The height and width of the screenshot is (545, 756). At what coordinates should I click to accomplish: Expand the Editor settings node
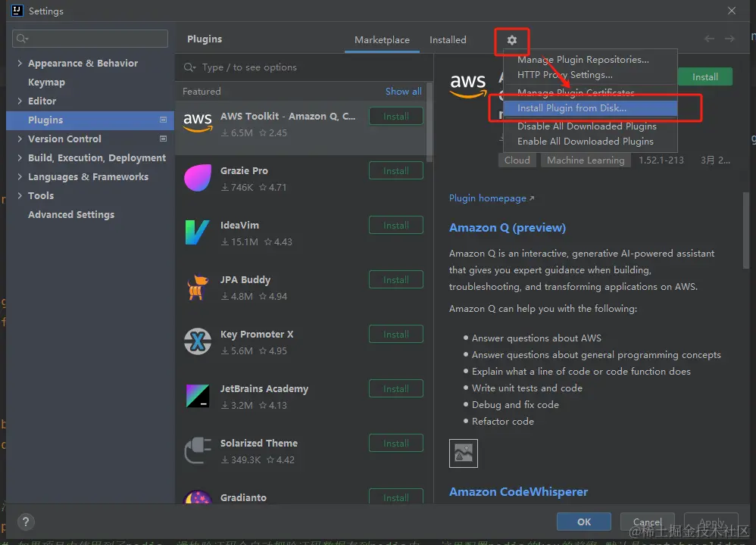(x=20, y=101)
